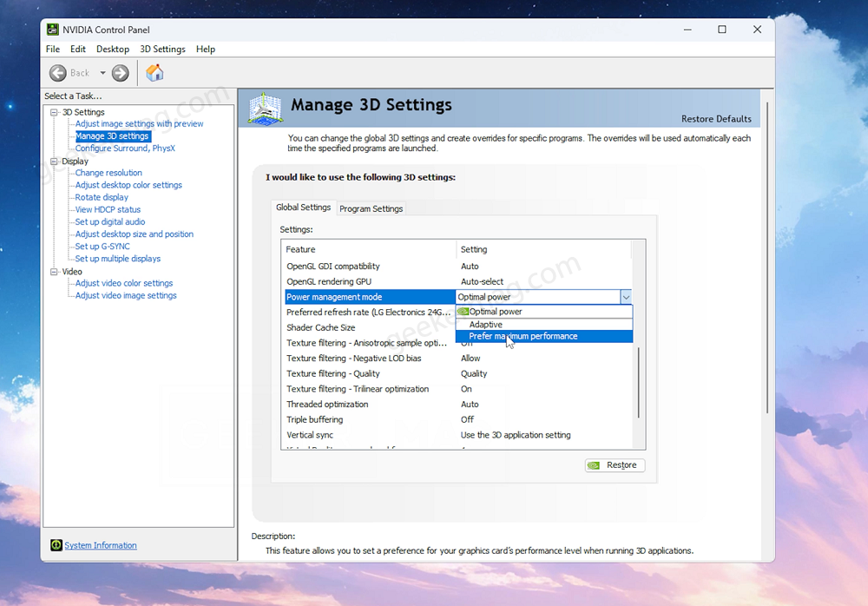Select Texture filtering - Quality row
This screenshot has width=868, height=606.
[458, 374]
